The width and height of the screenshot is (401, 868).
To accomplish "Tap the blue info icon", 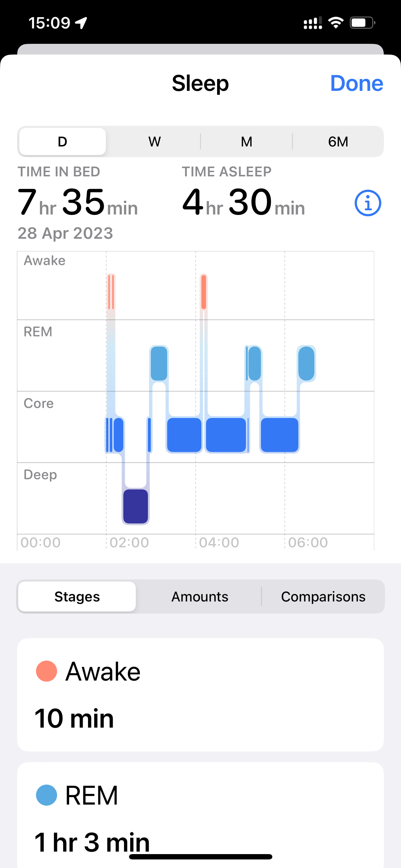I will pos(368,203).
